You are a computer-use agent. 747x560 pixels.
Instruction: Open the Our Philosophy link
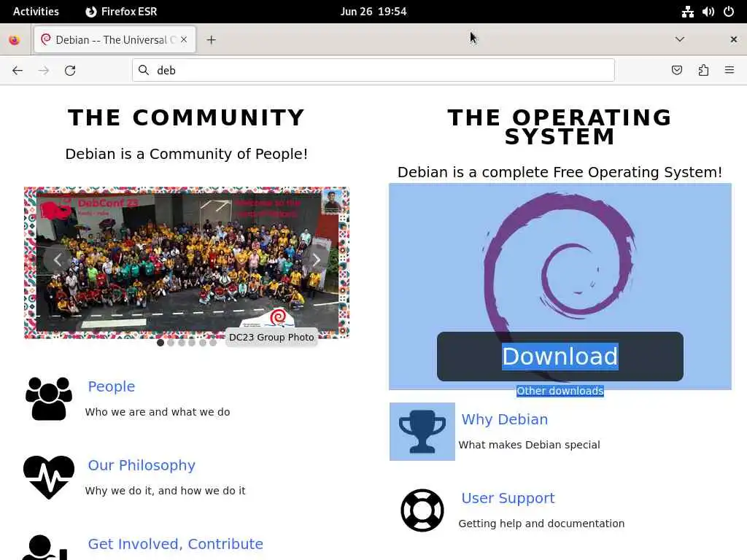(x=142, y=464)
